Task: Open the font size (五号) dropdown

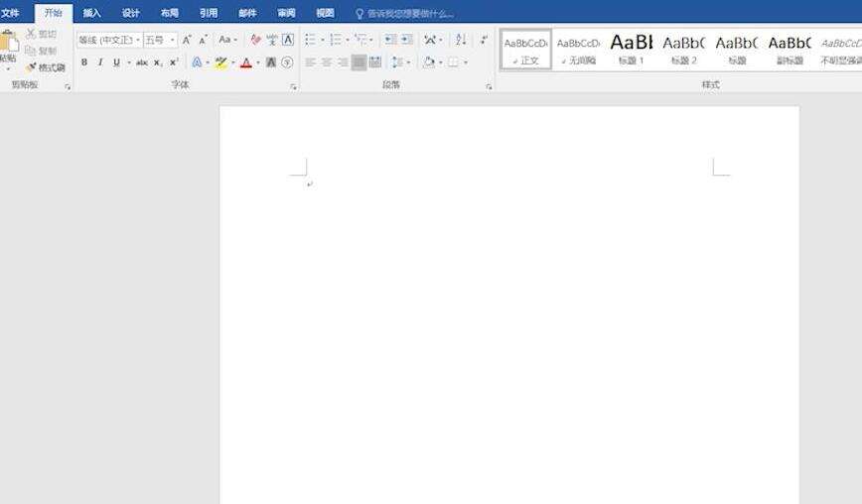Action: coord(159,40)
